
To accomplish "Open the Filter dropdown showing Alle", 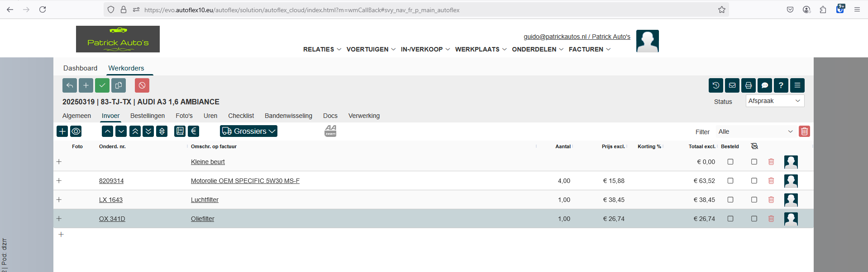I will click(755, 131).
